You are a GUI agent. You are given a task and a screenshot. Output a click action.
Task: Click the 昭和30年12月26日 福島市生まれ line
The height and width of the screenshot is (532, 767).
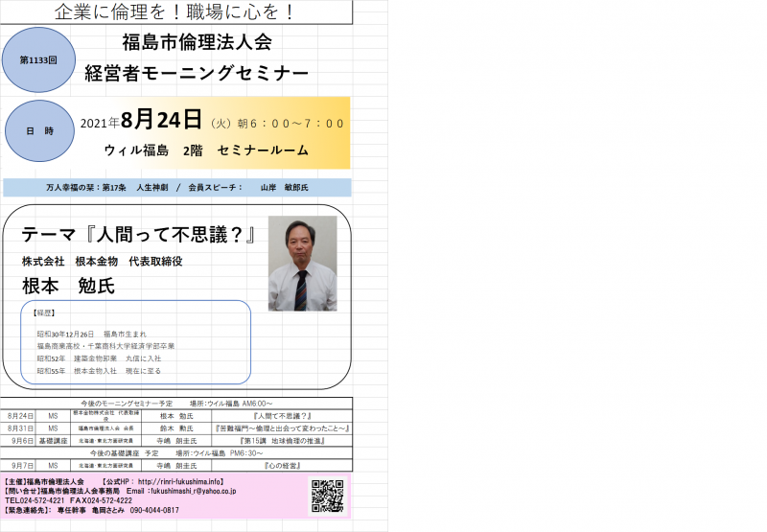[91, 334]
